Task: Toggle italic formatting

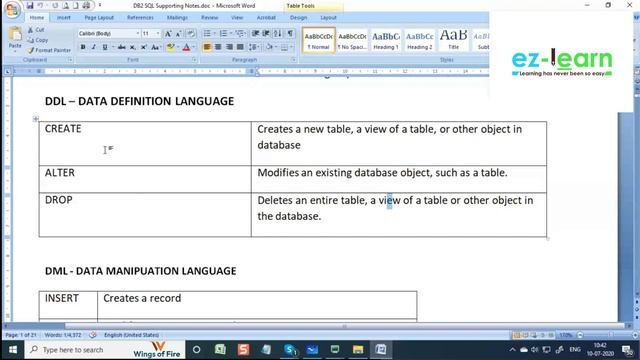Action: tap(93, 47)
